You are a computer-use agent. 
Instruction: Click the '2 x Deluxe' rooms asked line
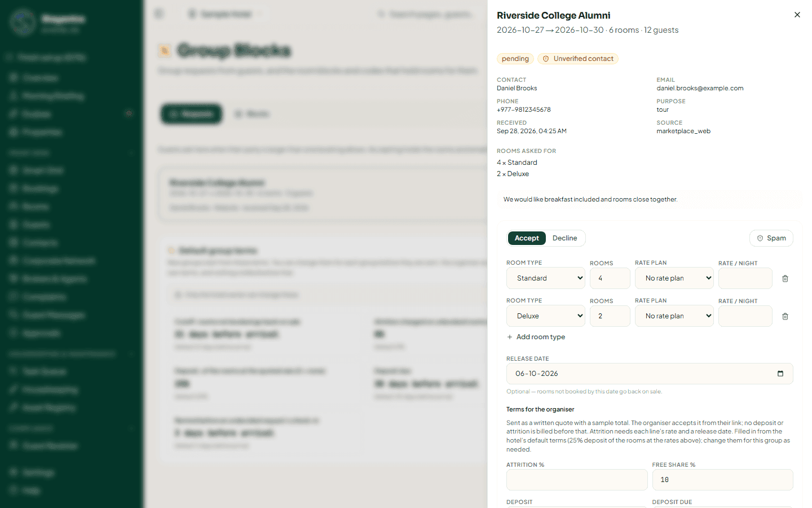click(513, 174)
